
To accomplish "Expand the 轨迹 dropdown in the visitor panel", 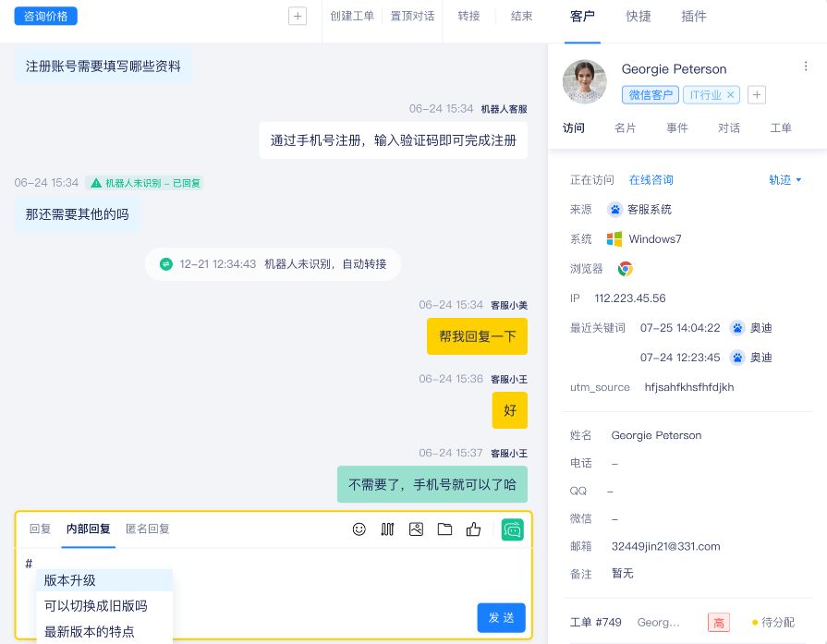I will click(784, 180).
